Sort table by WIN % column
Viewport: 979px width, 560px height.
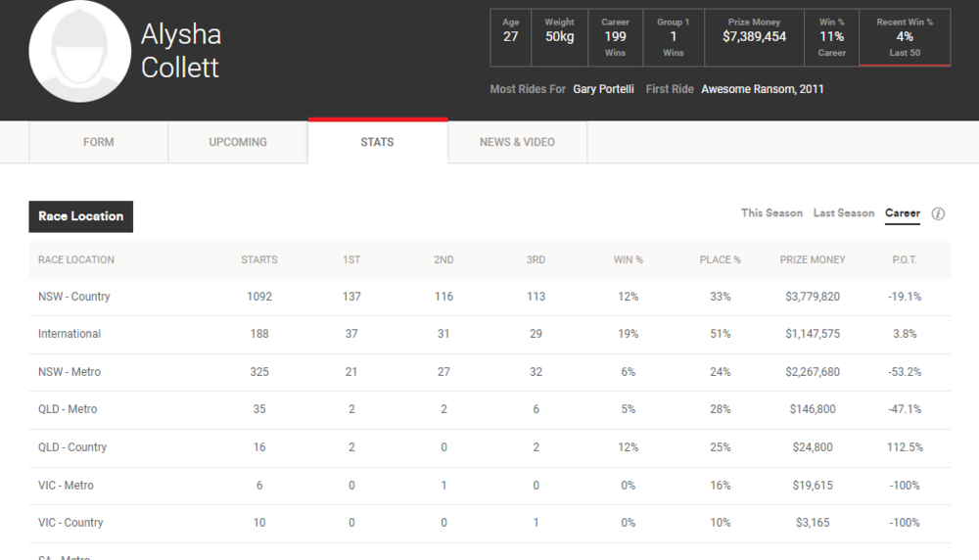coord(628,260)
